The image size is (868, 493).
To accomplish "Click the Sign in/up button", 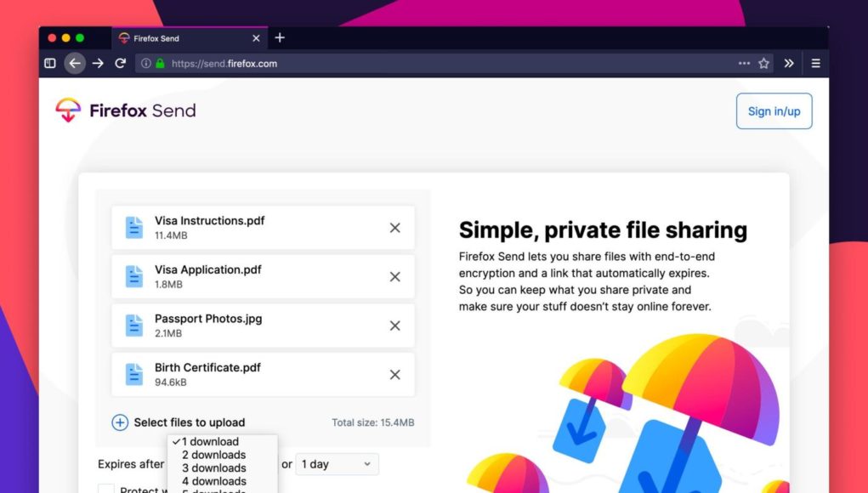I will (774, 111).
